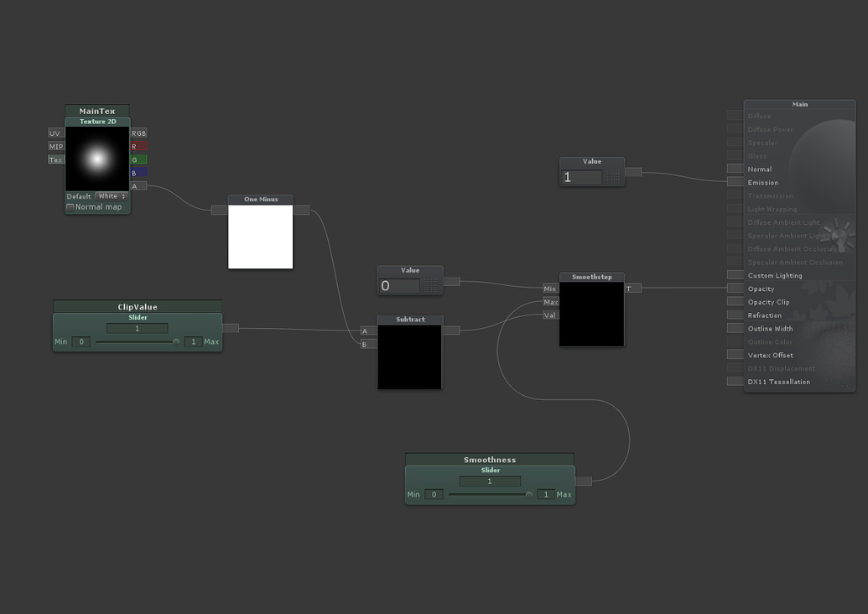This screenshot has width=868, height=614.
Task: Click the R channel output of MainTex
Action: coord(138,146)
